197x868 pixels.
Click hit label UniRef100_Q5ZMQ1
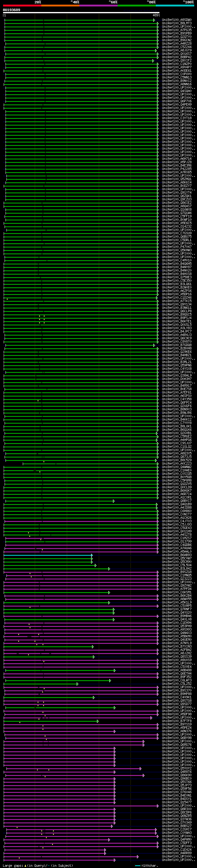[177, 179]
